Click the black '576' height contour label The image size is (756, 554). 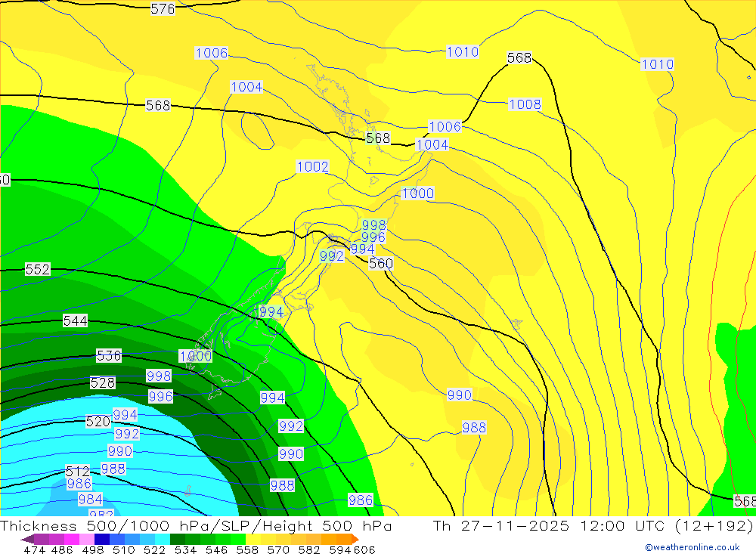pos(163,8)
